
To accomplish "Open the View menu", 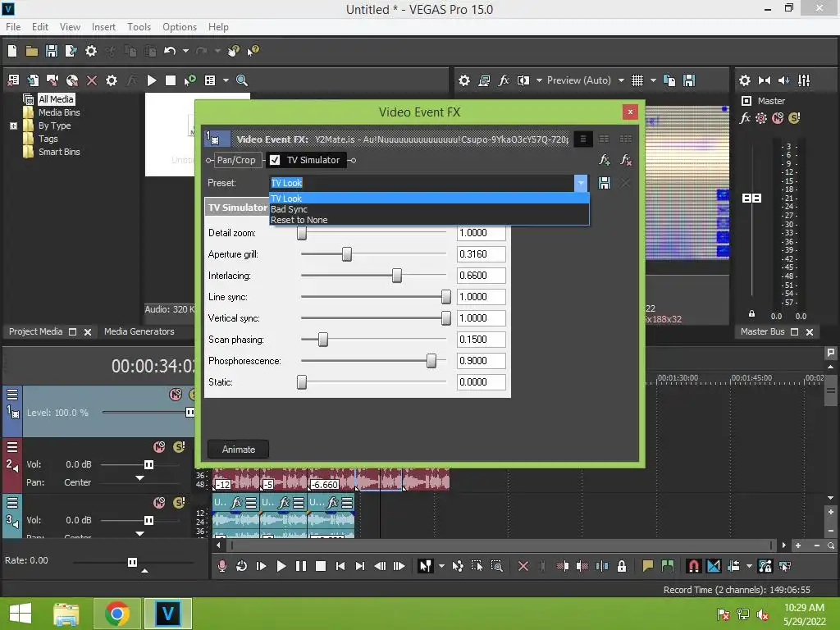I will 70,27.
